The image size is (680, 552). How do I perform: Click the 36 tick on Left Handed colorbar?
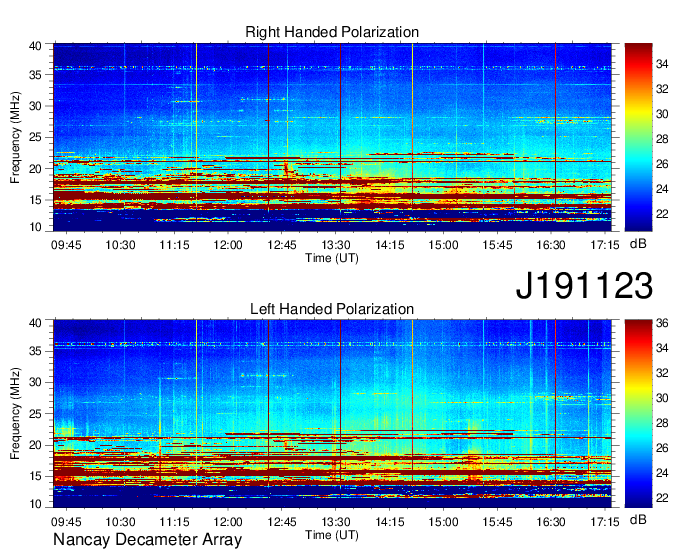(x=662, y=323)
